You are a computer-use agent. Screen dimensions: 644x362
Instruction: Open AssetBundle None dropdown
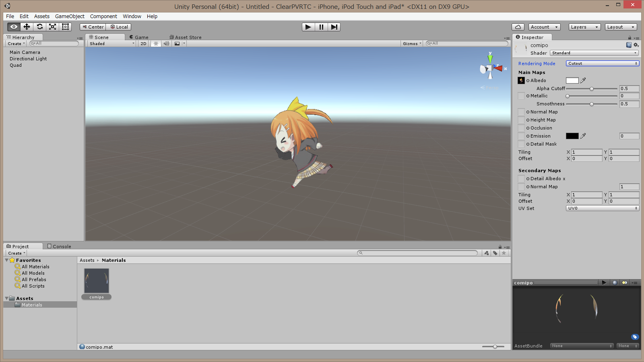point(582,346)
